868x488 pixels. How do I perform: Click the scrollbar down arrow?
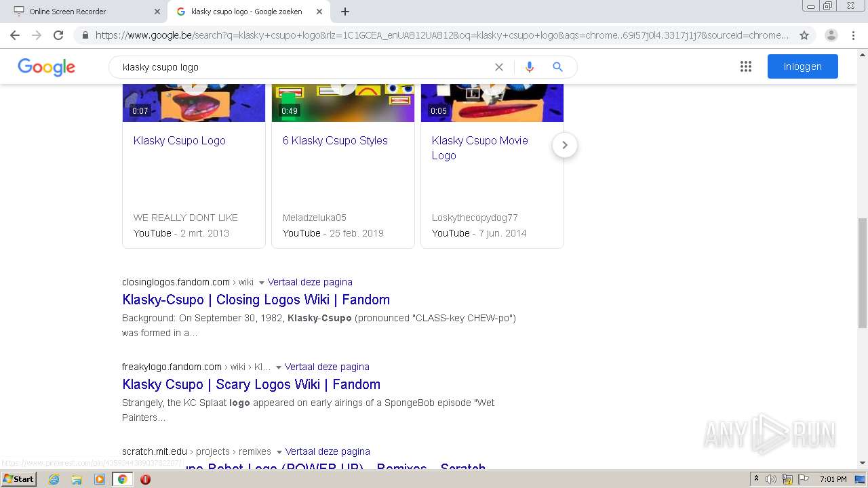(863, 463)
